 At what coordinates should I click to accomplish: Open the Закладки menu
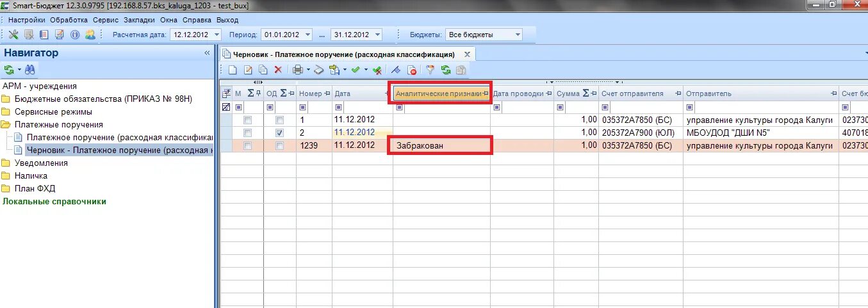coord(138,20)
